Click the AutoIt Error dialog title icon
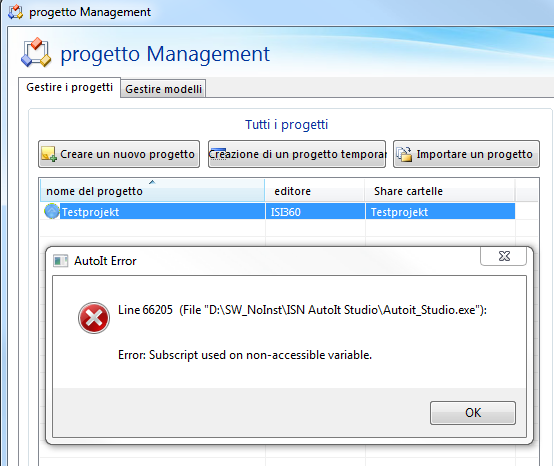This screenshot has height=466, width=554. pos(60,261)
